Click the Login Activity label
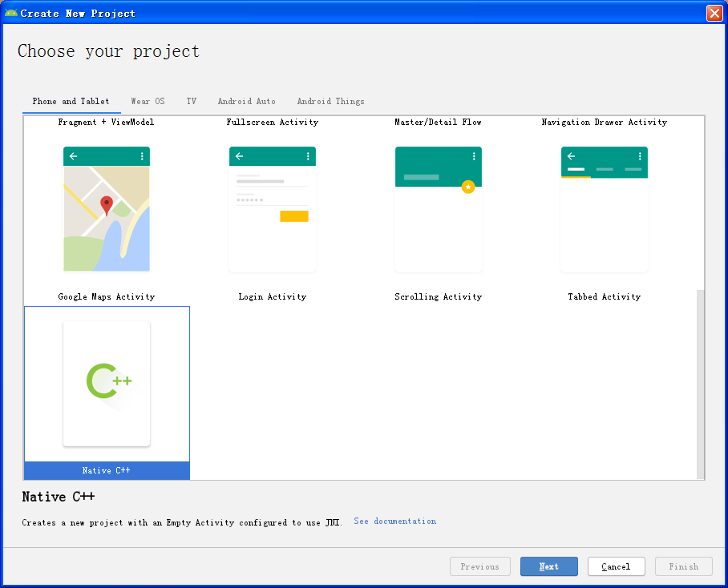Image resolution: width=728 pixels, height=588 pixels. (x=273, y=296)
